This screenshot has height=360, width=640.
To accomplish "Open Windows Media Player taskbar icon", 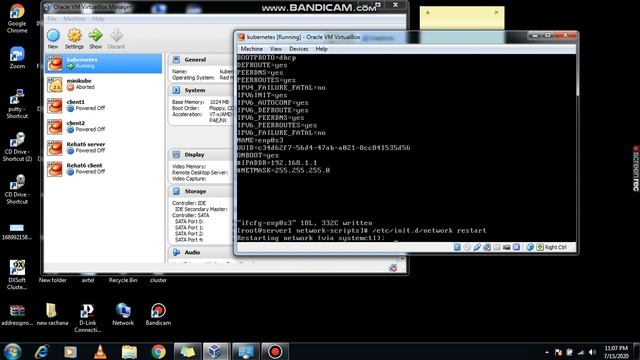I will point(70,351).
